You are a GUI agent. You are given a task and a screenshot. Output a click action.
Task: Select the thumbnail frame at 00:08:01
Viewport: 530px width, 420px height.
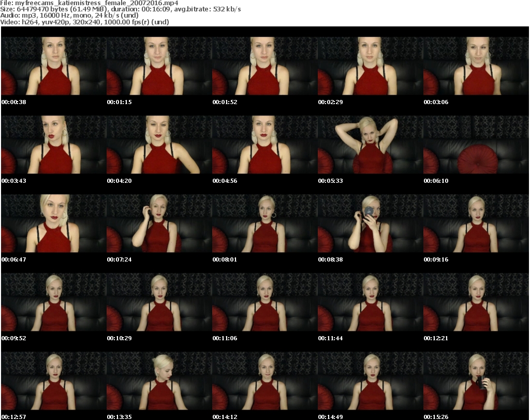coord(265,223)
